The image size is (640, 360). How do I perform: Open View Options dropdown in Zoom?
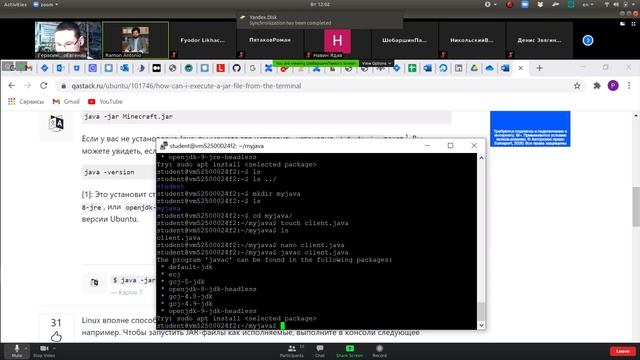(x=376, y=63)
